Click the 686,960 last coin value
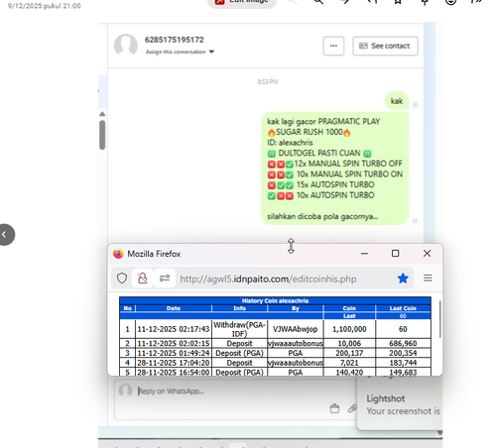The height and width of the screenshot is (448, 496). [x=403, y=343]
